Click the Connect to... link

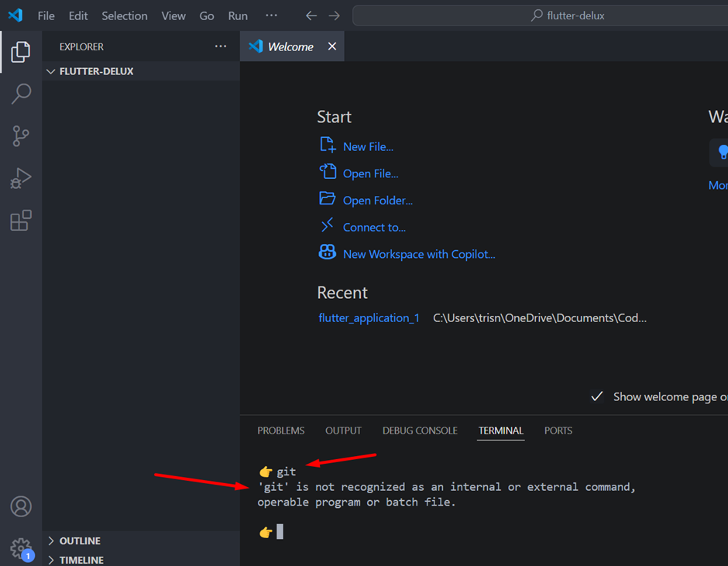point(374,228)
